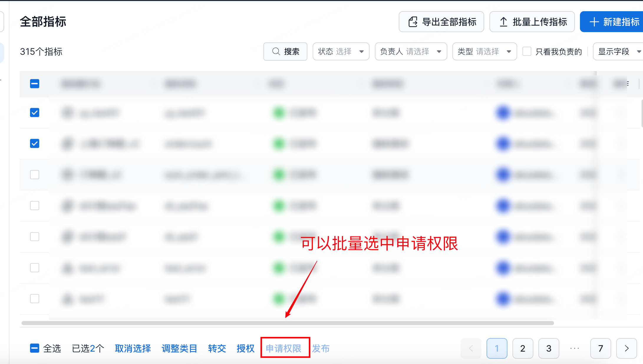Click the magnifier search icon
Image resolution: width=643 pixels, height=364 pixels.
click(276, 52)
